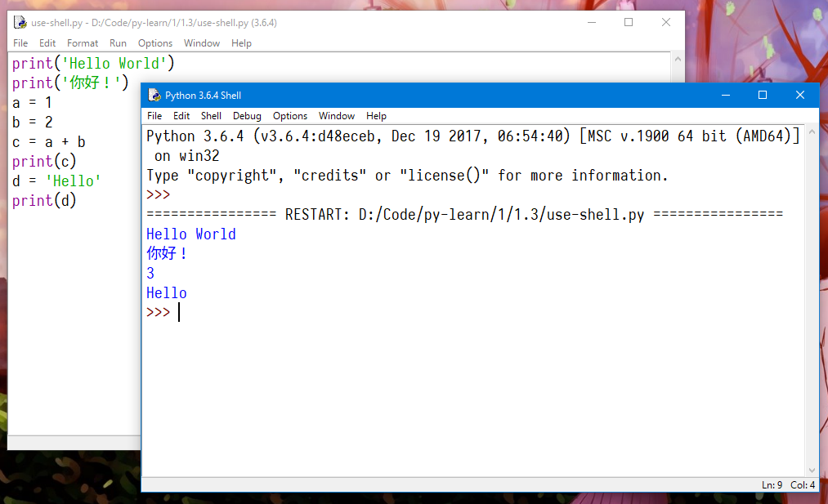Click the line print('Hello World') in the editor
Screen dimensions: 828x504
pos(92,63)
